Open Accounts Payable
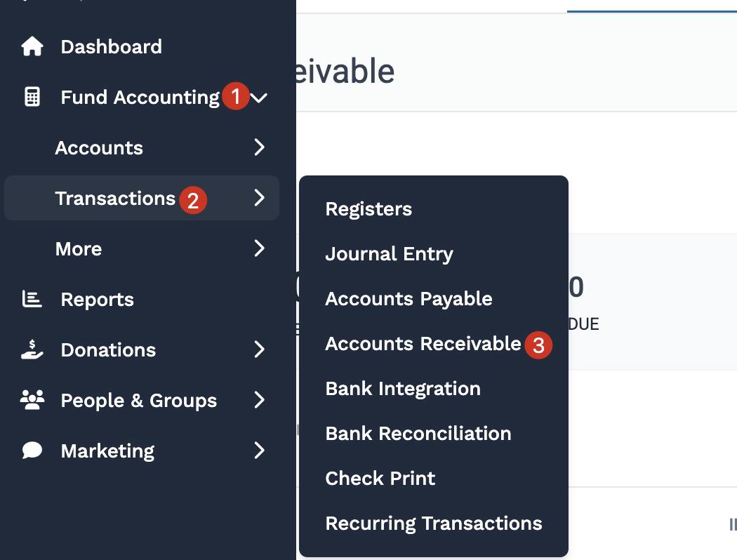This screenshot has width=737, height=560. [x=409, y=299]
